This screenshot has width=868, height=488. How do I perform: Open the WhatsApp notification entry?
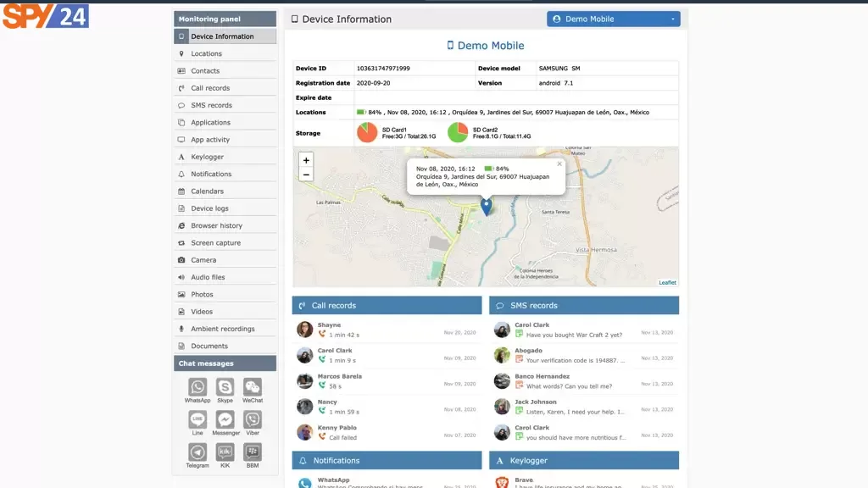tap(387, 481)
